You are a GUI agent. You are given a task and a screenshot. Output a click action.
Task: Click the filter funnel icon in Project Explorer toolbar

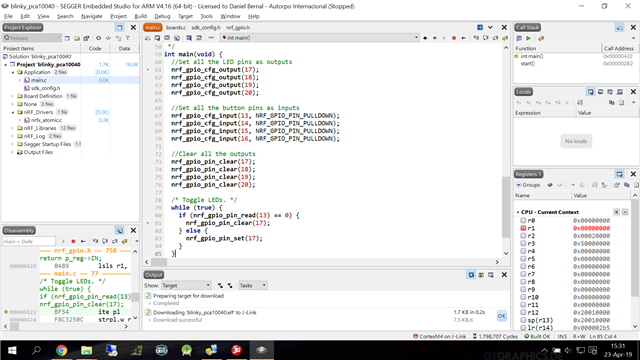pos(128,38)
